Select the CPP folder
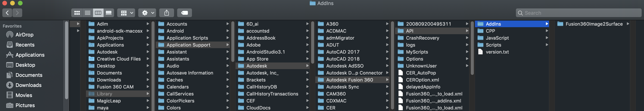 point(512,31)
